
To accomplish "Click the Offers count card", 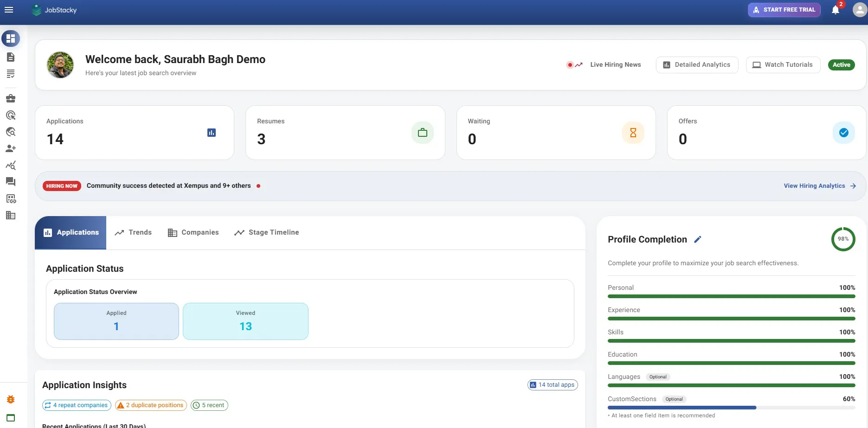I will [x=767, y=133].
